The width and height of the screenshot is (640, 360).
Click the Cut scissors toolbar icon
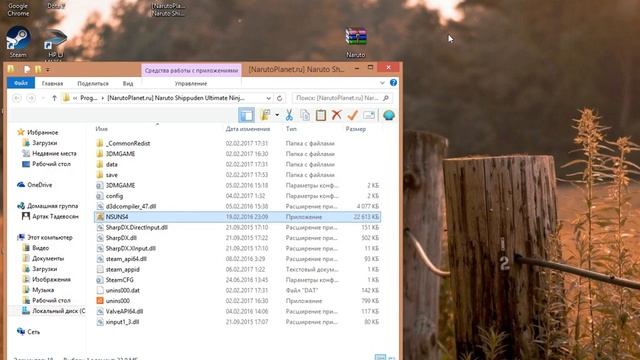tap(289, 115)
